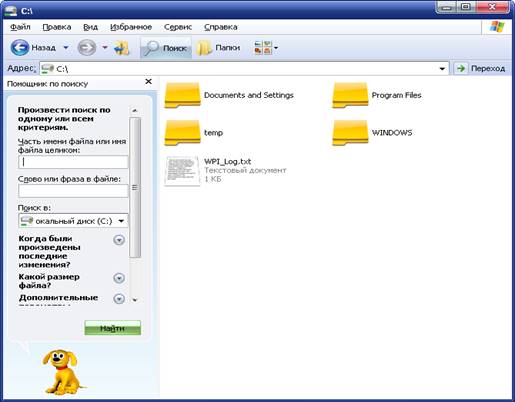Select the Program Files folder icon
Image resolution: width=515 pixels, height=402 pixels.
tap(350, 95)
